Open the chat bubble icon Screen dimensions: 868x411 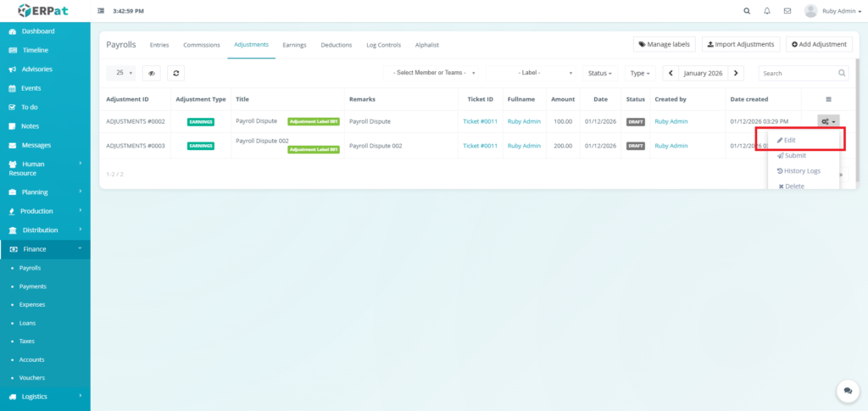847,390
